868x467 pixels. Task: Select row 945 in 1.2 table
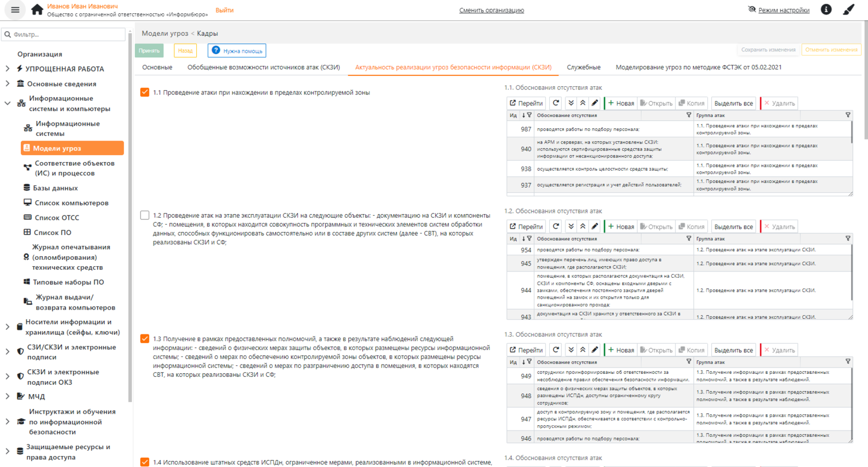[x=679, y=263]
